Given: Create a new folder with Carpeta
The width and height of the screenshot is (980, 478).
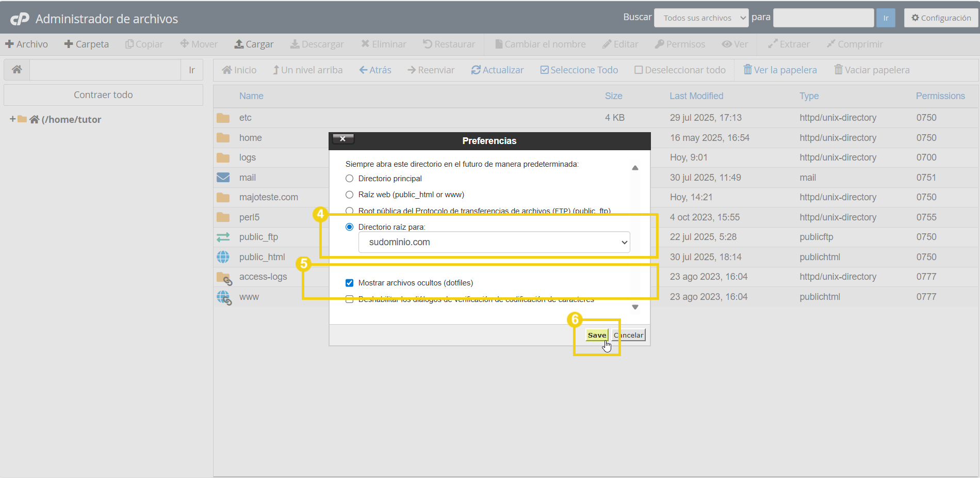Looking at the screenshot, I should (86, 44).
